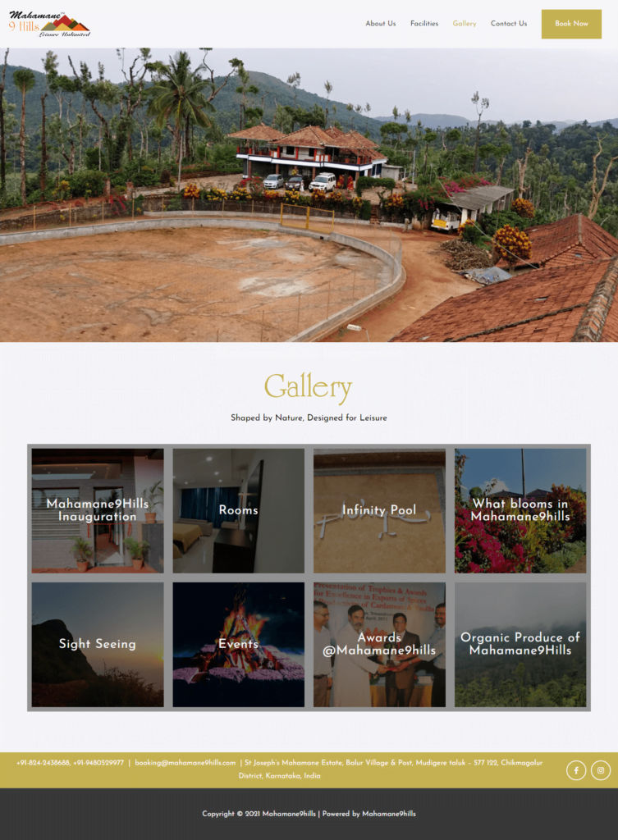The height and width of the screenshot is (840, 618).
Task: Go to the Facilities menu item
Action: tap(424, 24)
